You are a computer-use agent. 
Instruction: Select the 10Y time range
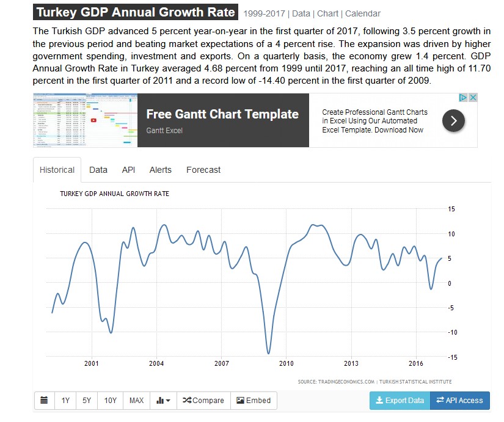(x=110, y=401)
